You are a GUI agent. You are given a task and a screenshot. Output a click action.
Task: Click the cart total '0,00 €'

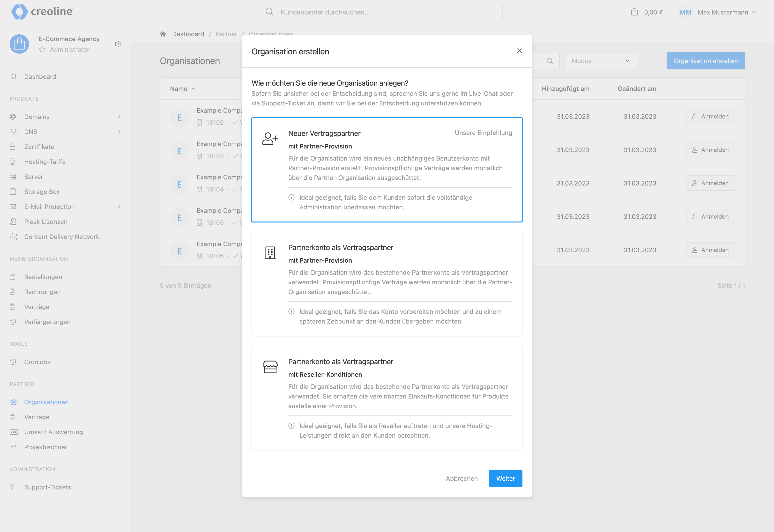tap(653, 12)
